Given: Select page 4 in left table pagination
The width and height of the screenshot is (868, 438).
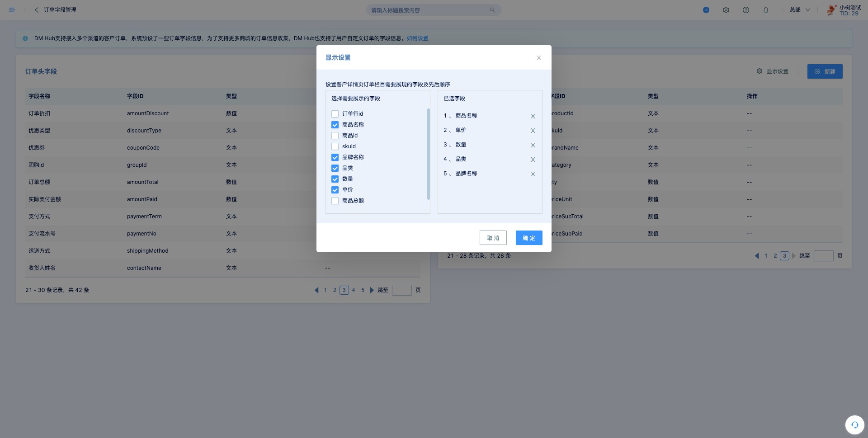Looking at the screenshot, I should tap(354, 290).
